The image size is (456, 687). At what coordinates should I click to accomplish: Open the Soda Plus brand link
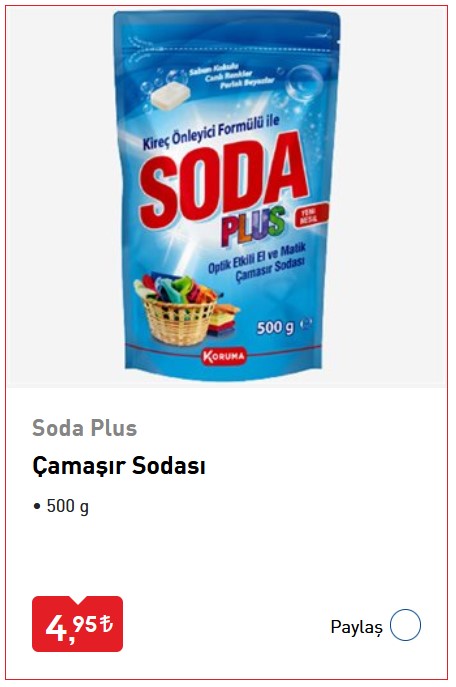[x=85, y=428]
